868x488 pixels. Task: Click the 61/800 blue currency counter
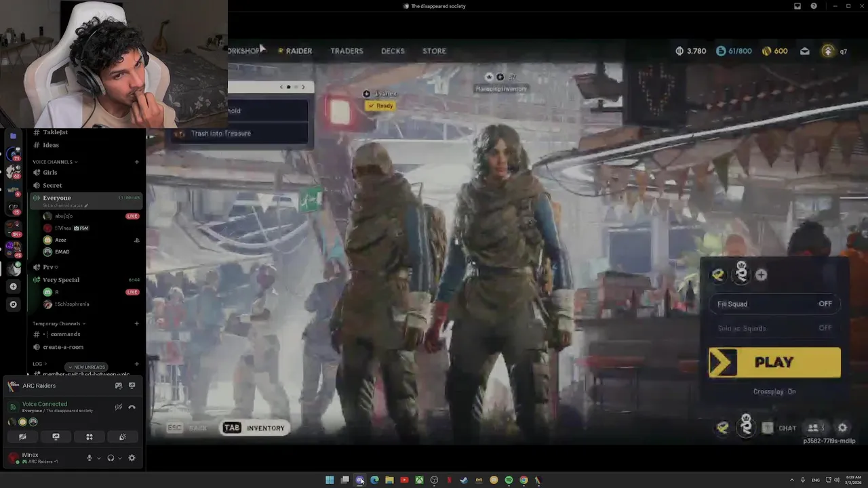(x=734, y=51)
